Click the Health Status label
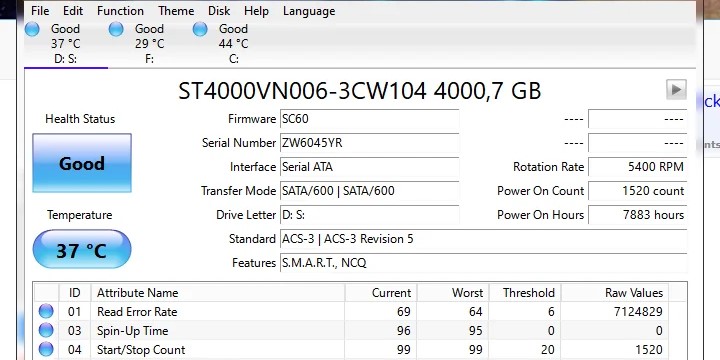The height and width of the screenshot is (360, 720). 80,119
